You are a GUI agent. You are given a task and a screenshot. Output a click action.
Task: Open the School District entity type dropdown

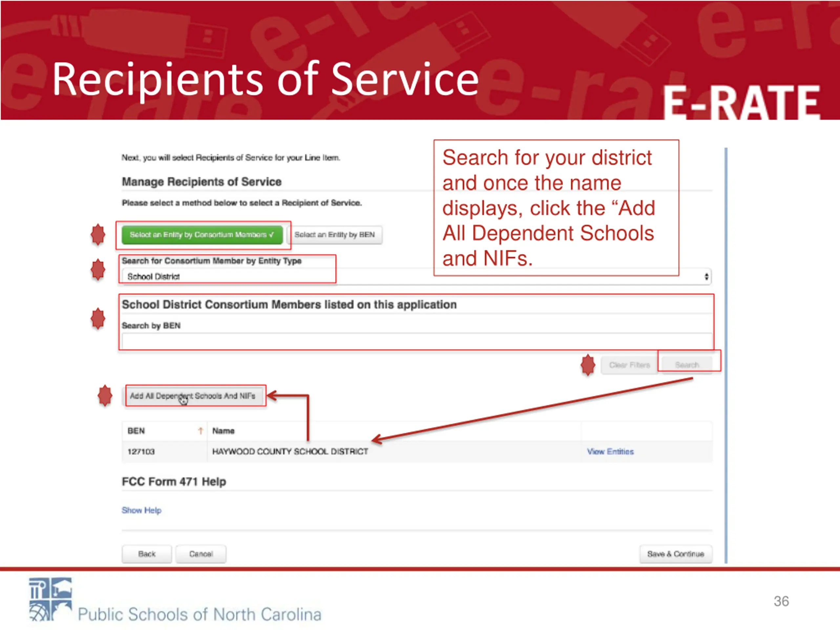click(417, 277)
